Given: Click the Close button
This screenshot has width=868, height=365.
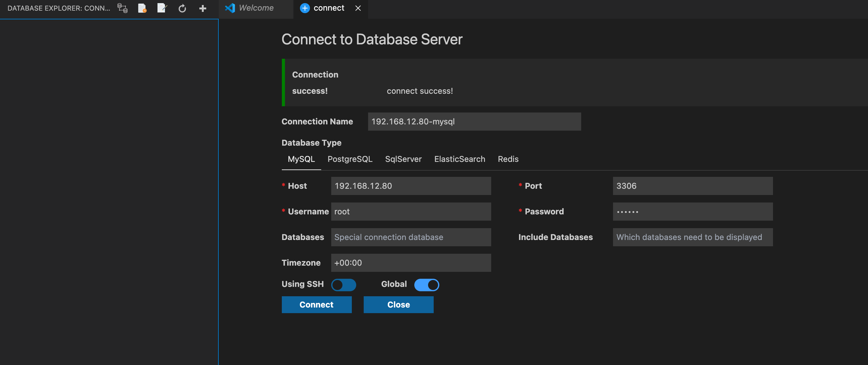Looking at the screenshot, I should [398, 304].
